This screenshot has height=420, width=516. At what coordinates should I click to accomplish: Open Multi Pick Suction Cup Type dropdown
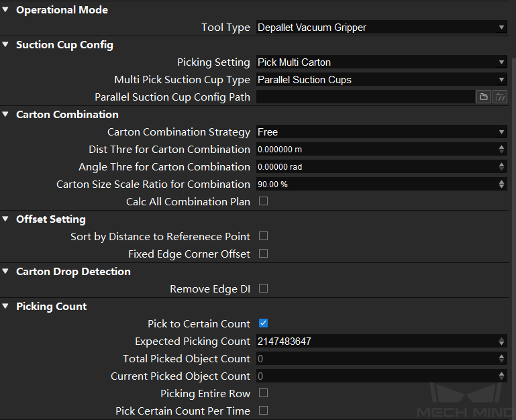click(381, 80)
